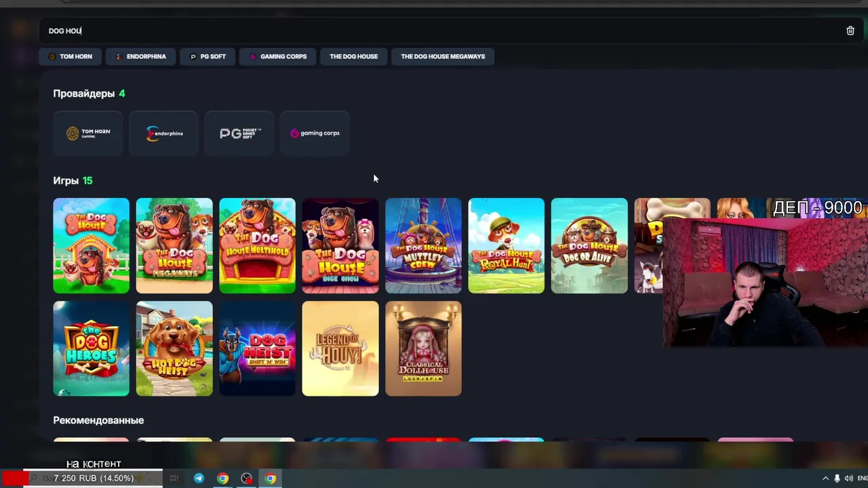Open Classical Dollhouse Lock 2 Spin tile

[x=424, y=348]
